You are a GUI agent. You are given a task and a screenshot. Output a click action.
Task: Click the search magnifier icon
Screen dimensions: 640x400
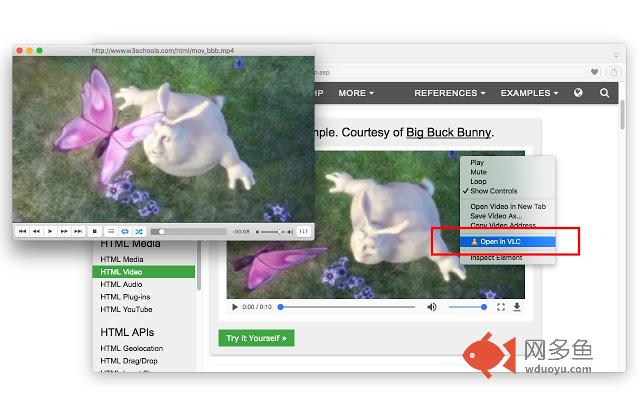[604, 93]
